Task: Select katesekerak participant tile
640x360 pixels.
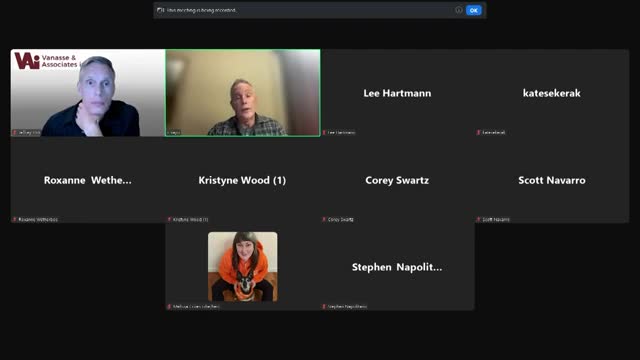Action: tap(552, 93)
